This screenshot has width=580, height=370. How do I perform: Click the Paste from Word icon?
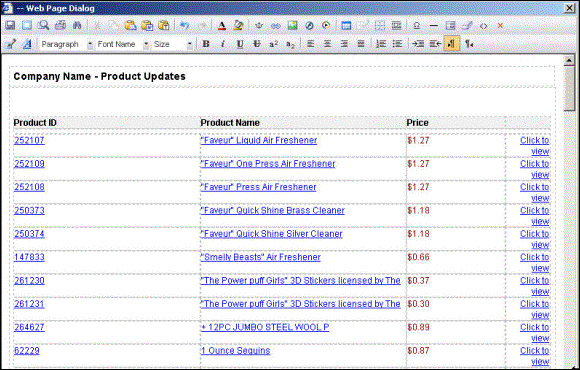[x=147, y=26]
